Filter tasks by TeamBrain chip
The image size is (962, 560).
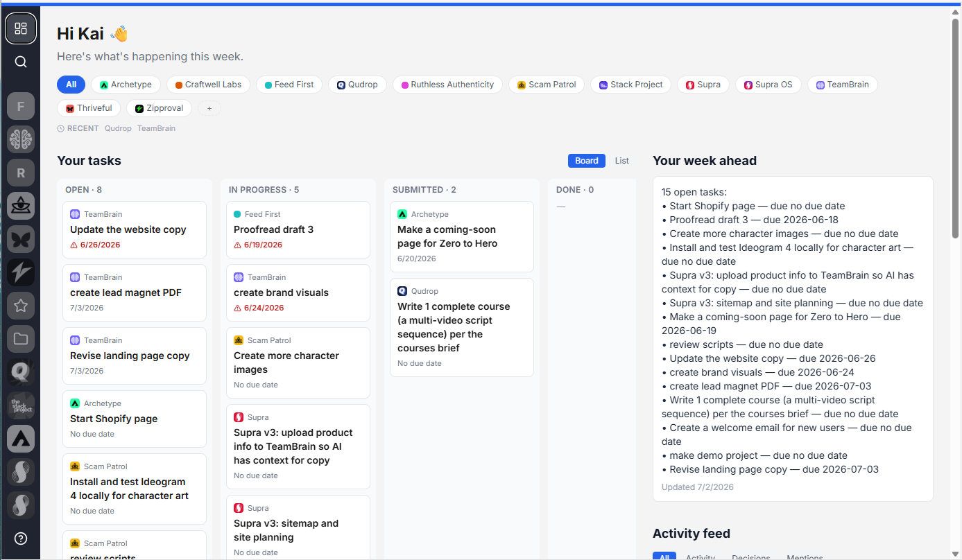(843, 85)
